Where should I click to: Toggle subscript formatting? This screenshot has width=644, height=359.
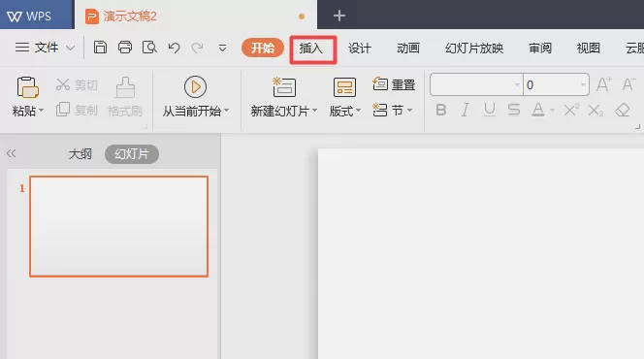[596, 110]
